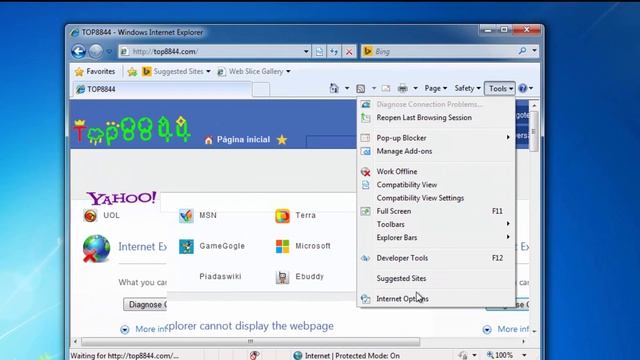Screen dimensions: 640x360
Task: Click the Top8844 site logo
Action: pos(132,130)
